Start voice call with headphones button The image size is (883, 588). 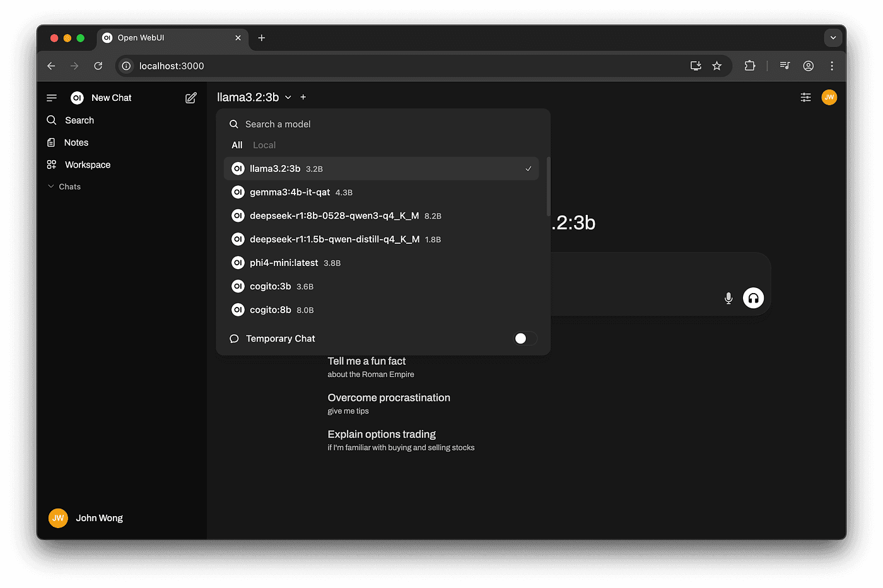tap(753, 298)
